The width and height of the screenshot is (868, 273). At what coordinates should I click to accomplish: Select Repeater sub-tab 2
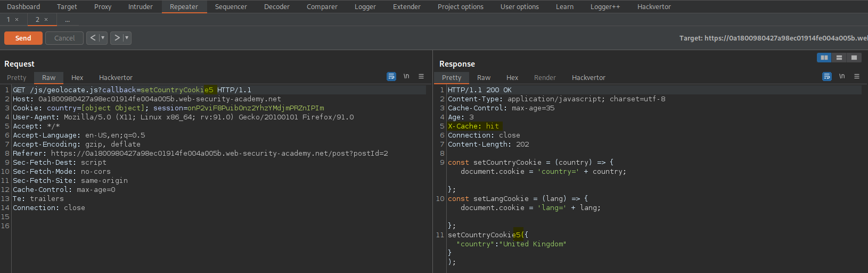click(37, 20)
